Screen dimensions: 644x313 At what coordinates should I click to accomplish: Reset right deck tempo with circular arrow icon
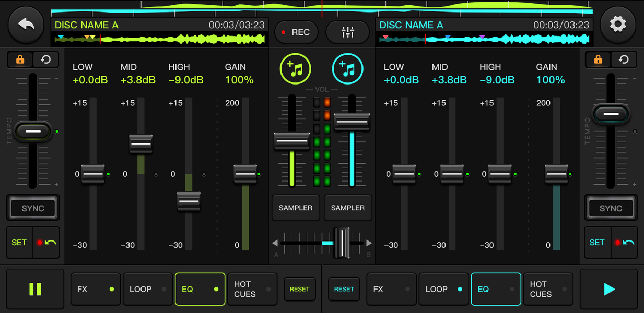pos(624,59)
